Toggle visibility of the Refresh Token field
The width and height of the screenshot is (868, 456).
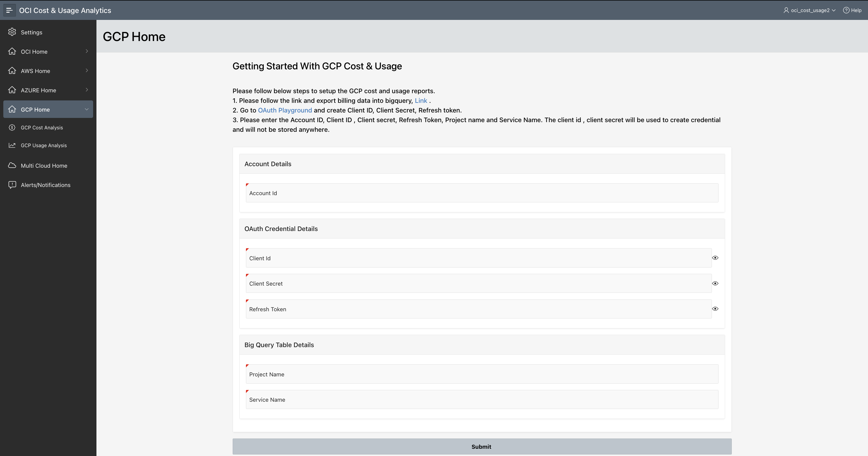pyautogui.click(x=715, y=309)
